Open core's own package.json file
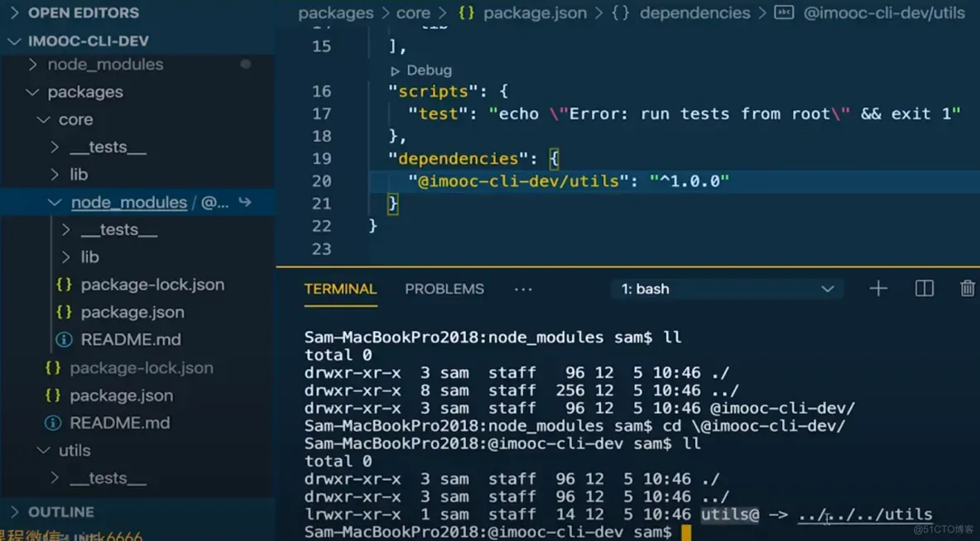Image resolution: width=980 pixels, height=541 pixels. point(121,395)
